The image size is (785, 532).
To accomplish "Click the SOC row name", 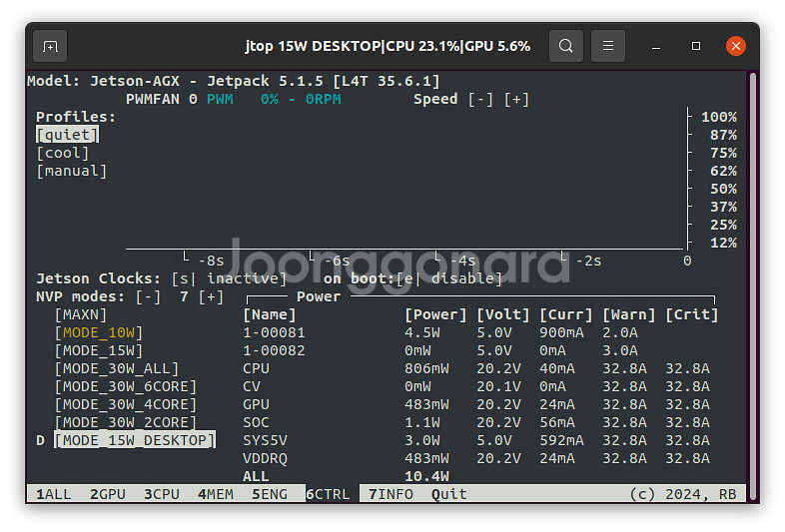I will [256, 422].
